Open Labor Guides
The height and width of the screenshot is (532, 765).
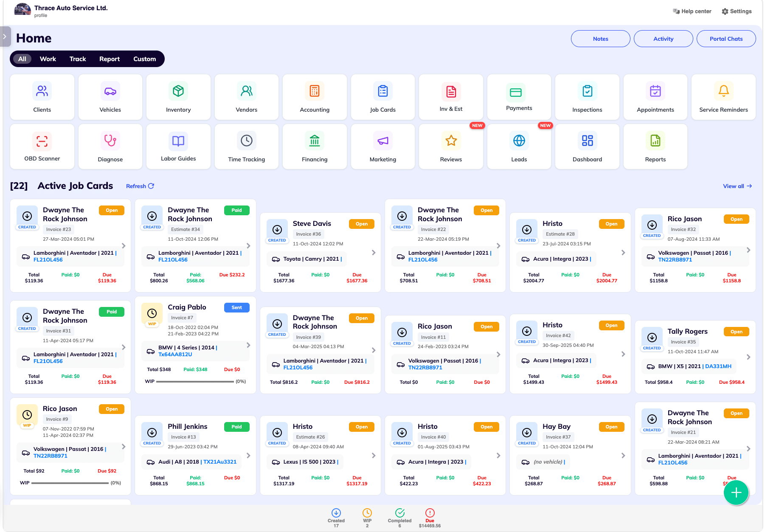click(x=178, y=146)
